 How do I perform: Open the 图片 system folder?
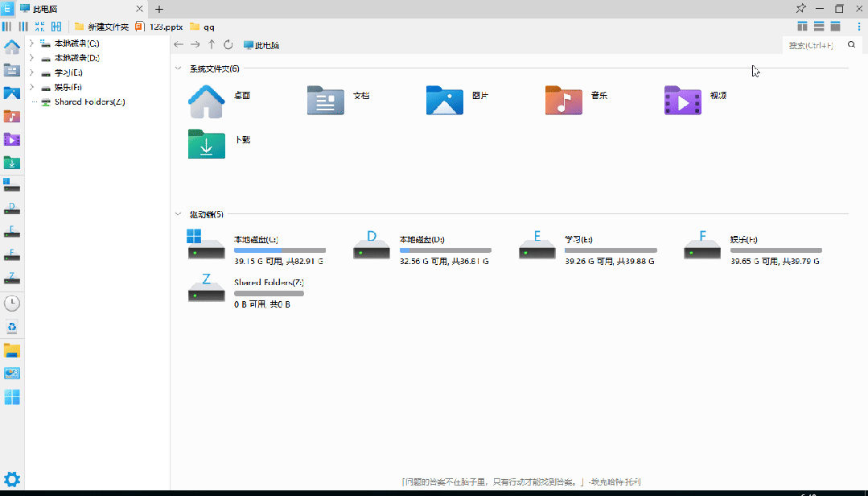(457, 101)
